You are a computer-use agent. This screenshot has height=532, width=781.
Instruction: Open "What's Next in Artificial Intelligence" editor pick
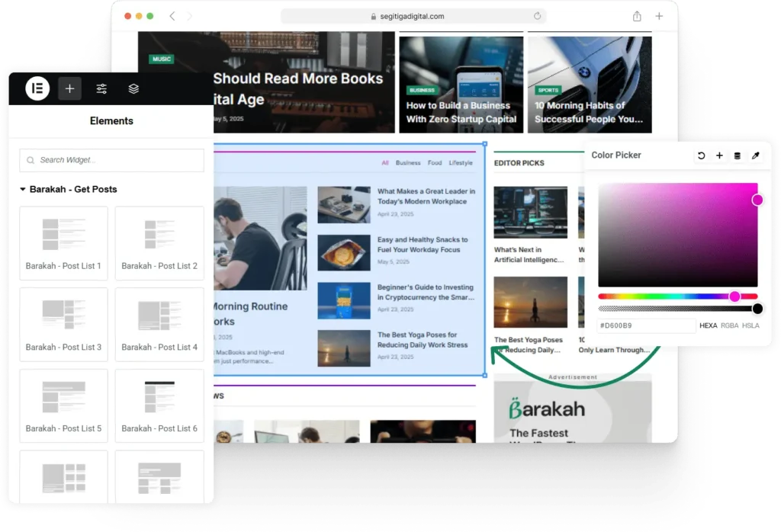coord(529,255)
